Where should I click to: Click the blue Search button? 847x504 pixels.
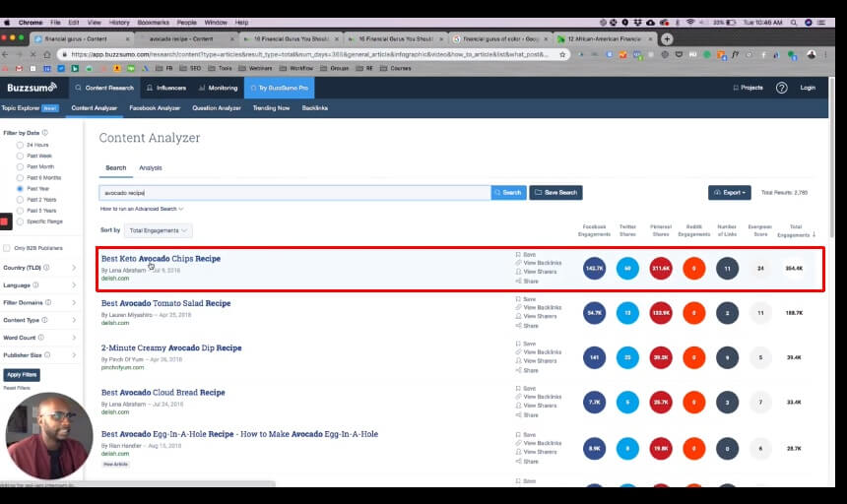coord(509,193)
